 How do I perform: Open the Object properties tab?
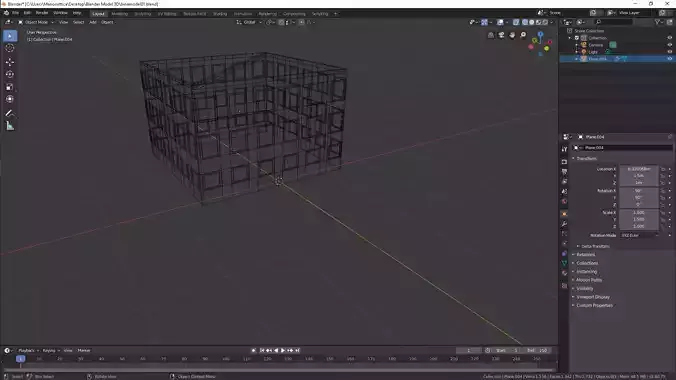564,214
